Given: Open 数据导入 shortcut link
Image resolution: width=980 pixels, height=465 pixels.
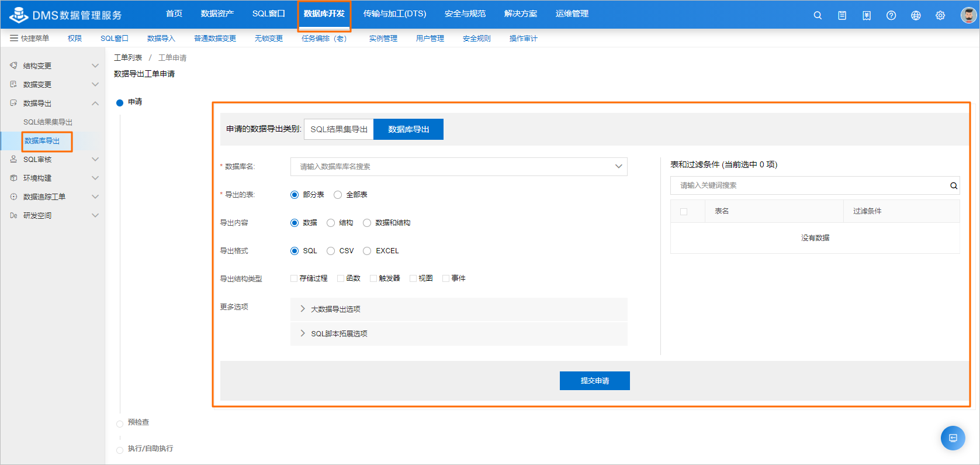Looking at the screenshot, I should (x=161, y=38).
